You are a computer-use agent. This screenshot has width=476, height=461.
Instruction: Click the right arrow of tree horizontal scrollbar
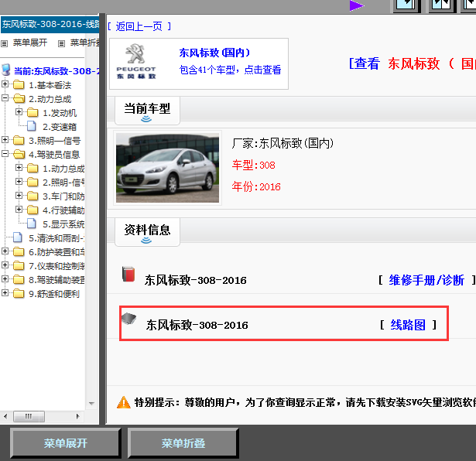click(x=77, y=416)
